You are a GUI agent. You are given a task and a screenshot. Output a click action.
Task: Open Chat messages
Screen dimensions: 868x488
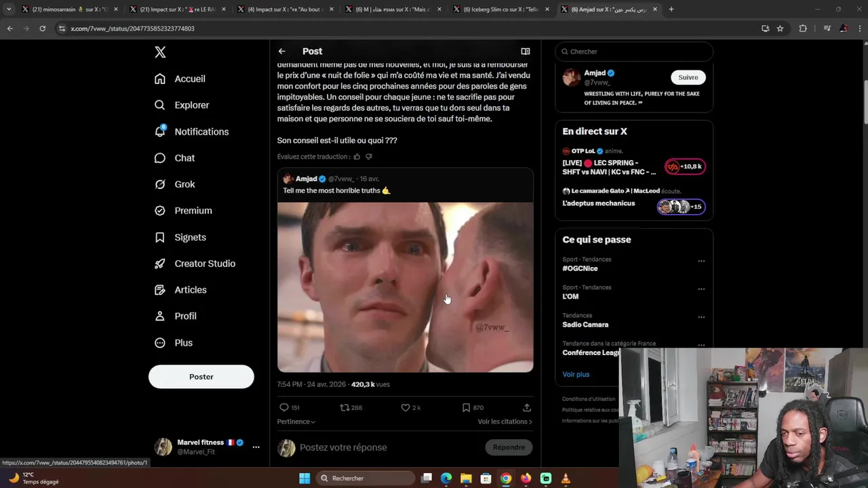pyautogui.click(x=174, y=158)
